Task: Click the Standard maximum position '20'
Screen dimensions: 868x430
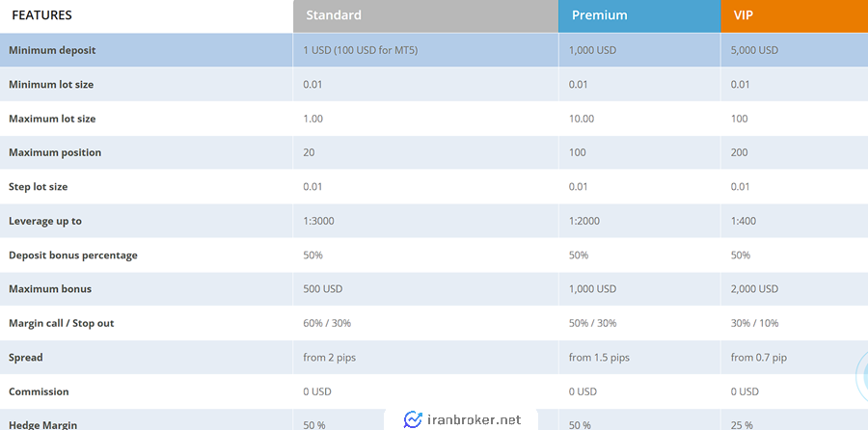Action: click(x=309, y=152)
